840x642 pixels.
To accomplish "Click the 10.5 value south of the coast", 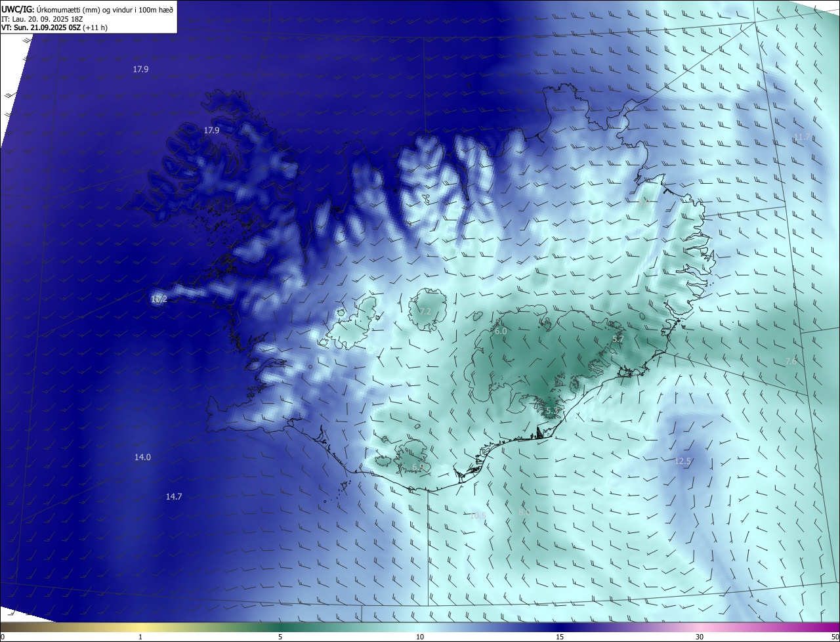I will 478,516.
